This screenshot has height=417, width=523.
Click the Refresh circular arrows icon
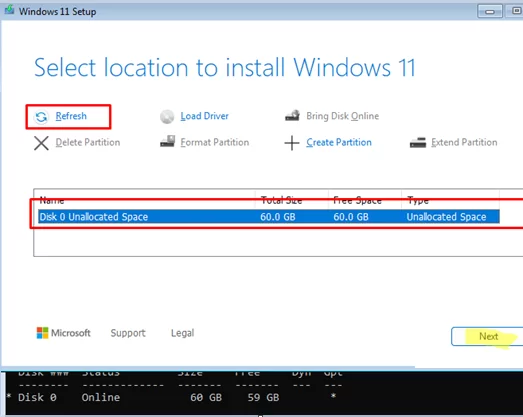point(41,117)
